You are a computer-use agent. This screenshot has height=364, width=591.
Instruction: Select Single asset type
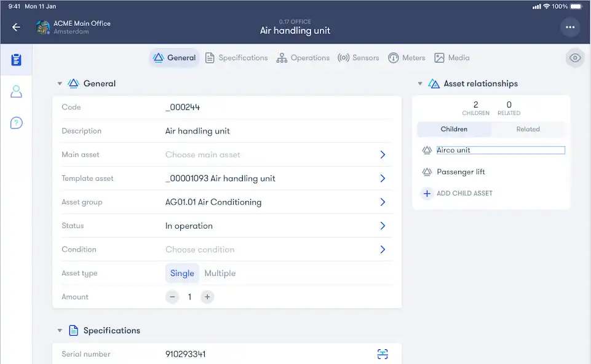click(x=182, y=273)
